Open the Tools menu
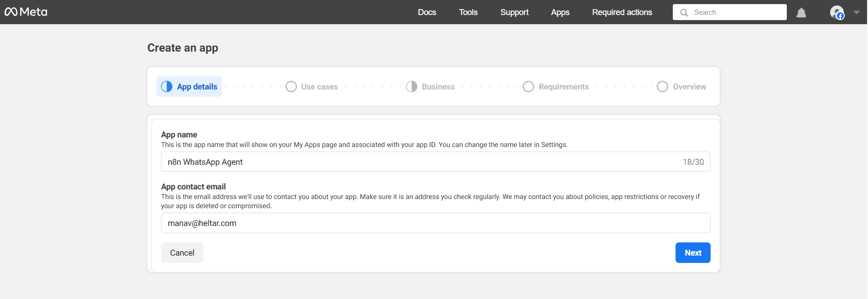The image size is (868, 299). pos(468,12)
